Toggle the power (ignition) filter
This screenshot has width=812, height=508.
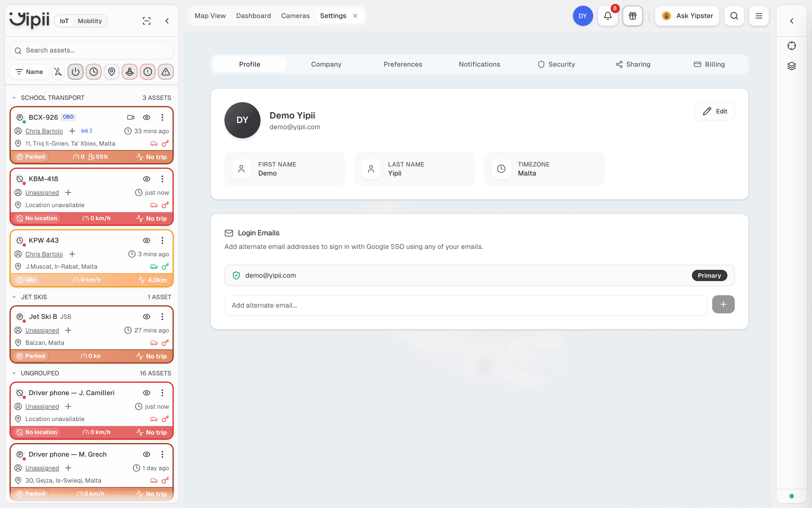point(76,72)
